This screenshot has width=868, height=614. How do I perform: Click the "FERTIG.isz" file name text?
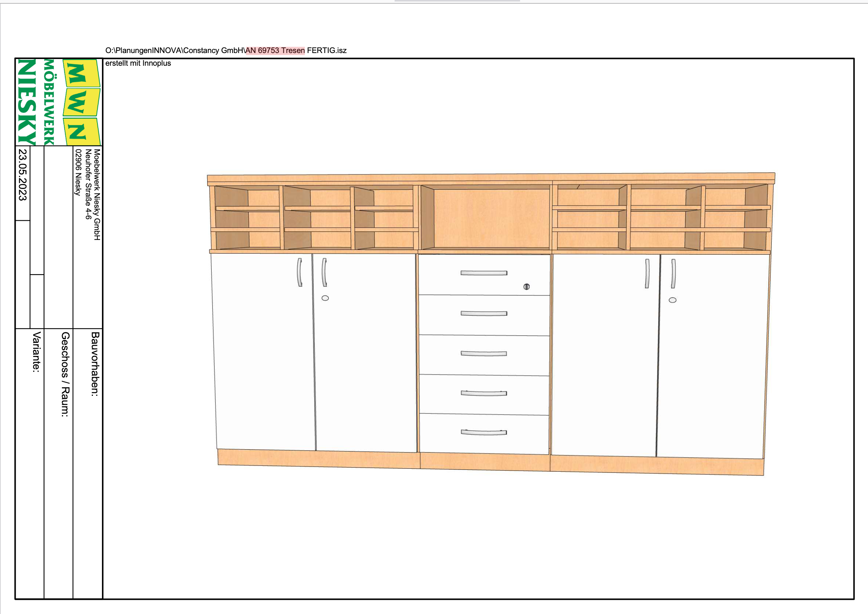click(327, 50)
